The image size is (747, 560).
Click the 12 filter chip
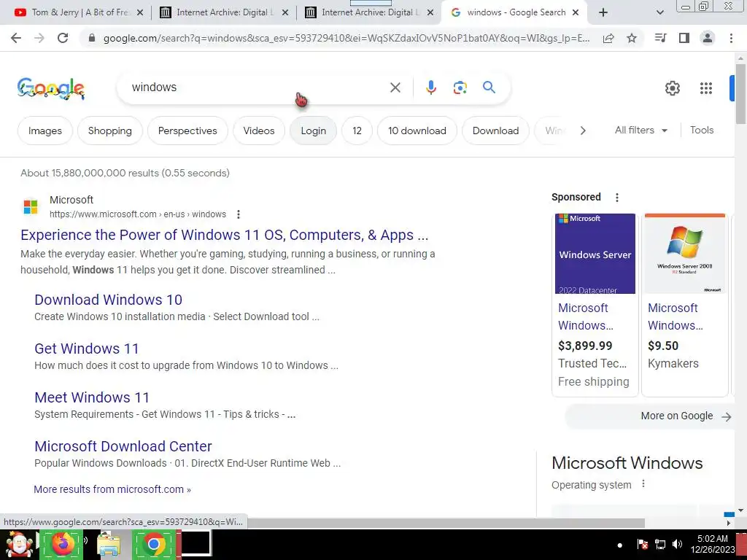coord(357,131)
